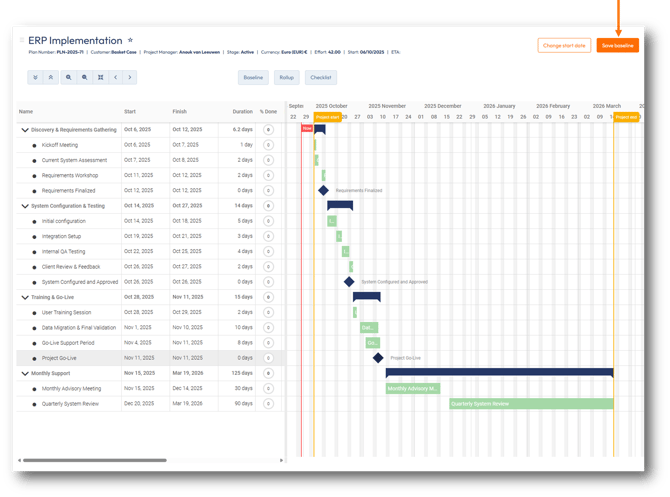The width and height of the screenshot is (670, 497).
Task: Collapse the Monthly Support group
Action: tap(25, 373)
